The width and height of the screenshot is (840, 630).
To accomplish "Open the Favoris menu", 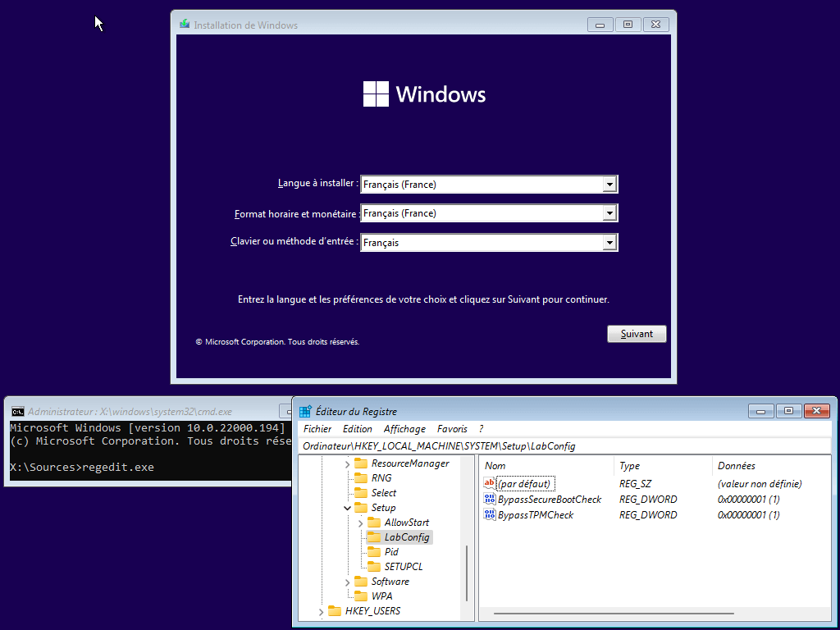I will tap(452, 428).
